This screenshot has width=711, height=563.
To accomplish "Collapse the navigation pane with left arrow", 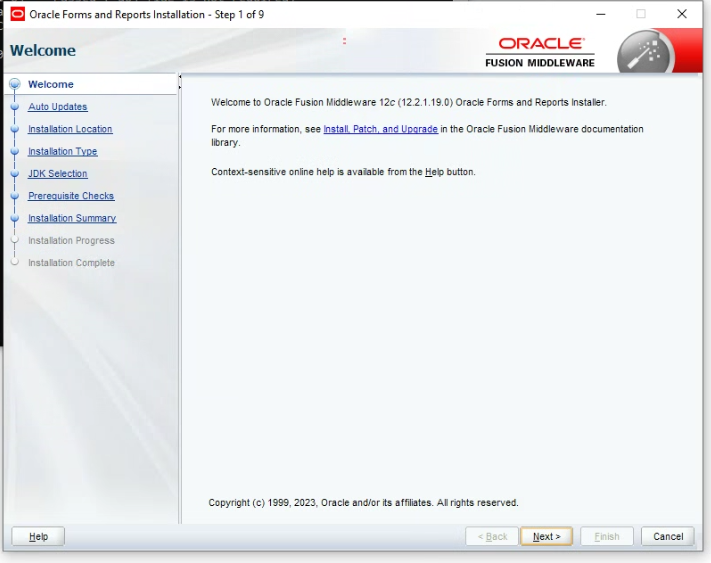I will pos(180,77).
